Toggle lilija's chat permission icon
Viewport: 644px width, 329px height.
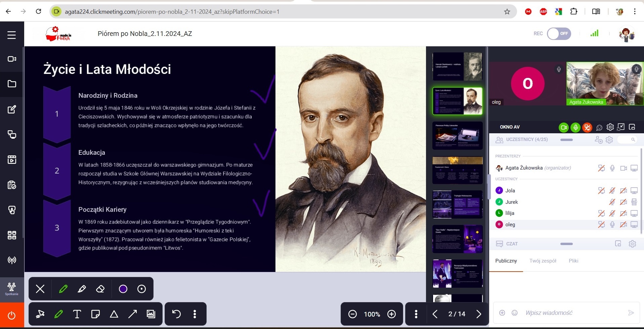click(601, 213)
